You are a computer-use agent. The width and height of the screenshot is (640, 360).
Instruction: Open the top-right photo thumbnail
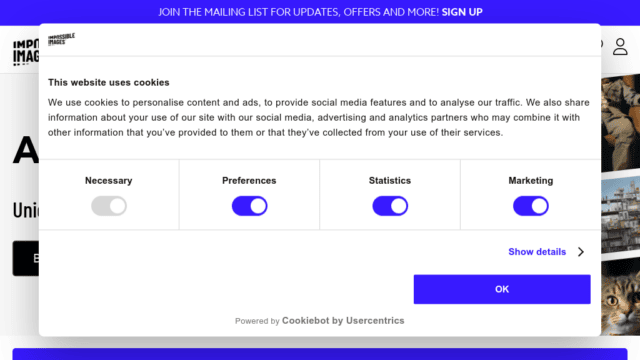click(620, 122)
